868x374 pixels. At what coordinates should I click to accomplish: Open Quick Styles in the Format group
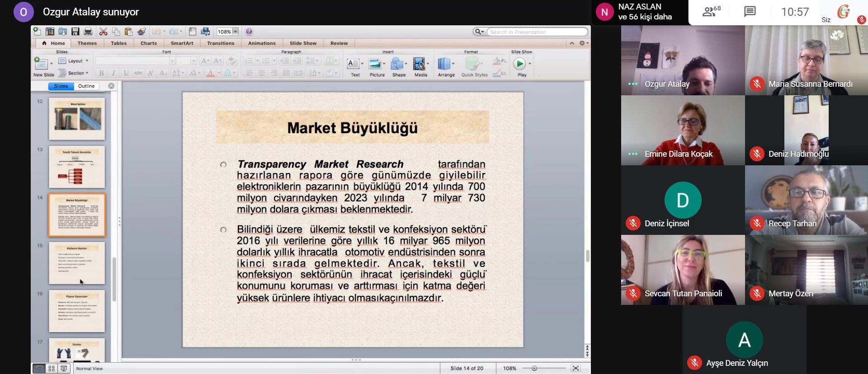point(474,67)
